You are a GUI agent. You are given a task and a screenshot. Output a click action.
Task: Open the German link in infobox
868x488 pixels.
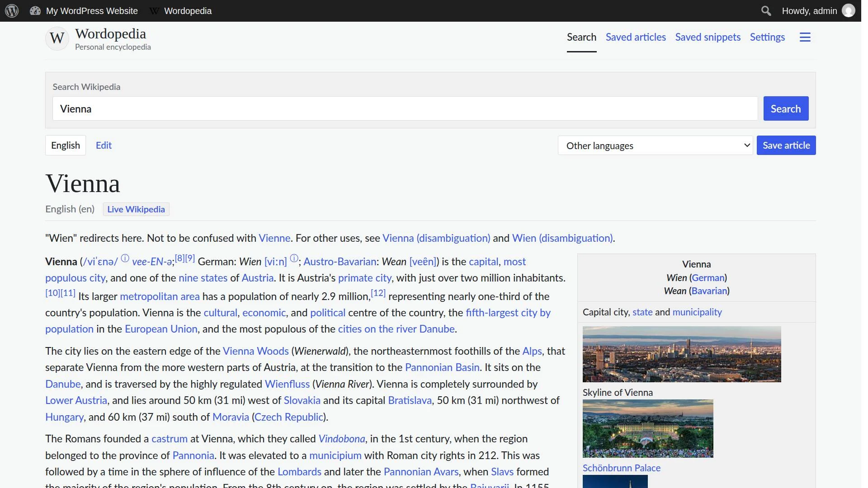click(708, 278)
